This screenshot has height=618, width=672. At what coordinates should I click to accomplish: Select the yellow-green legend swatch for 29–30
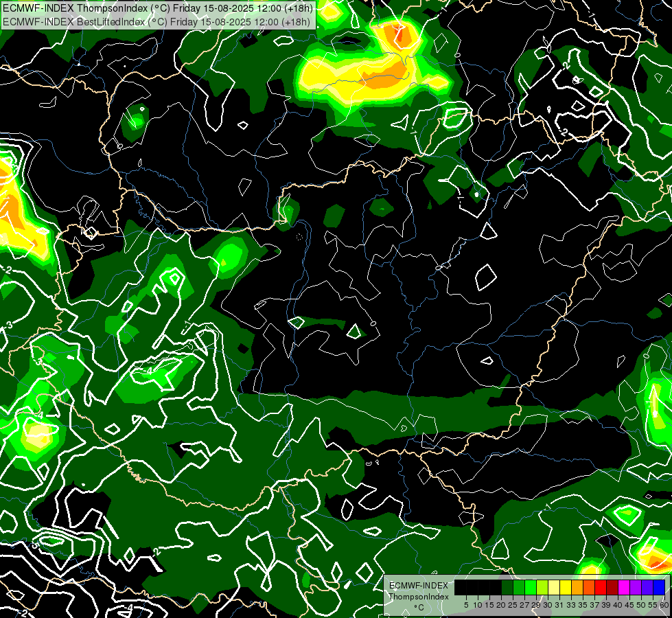click(x=542, y=587)
